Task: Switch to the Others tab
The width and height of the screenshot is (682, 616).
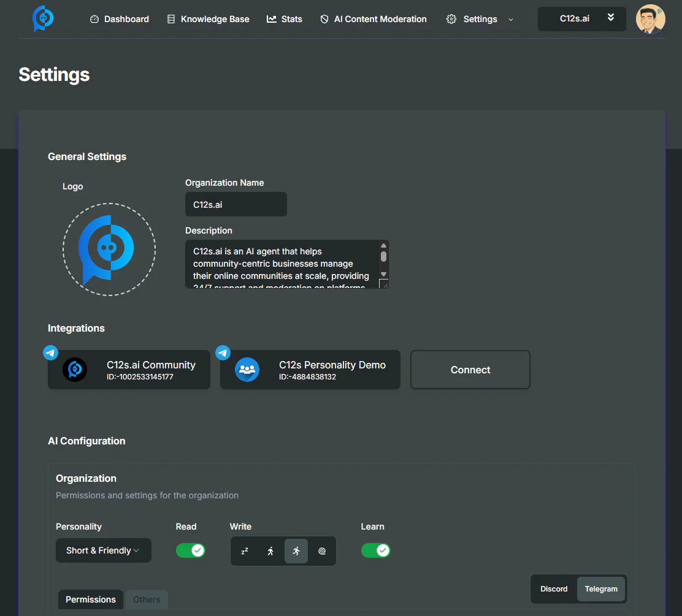Action: (147, 599)
